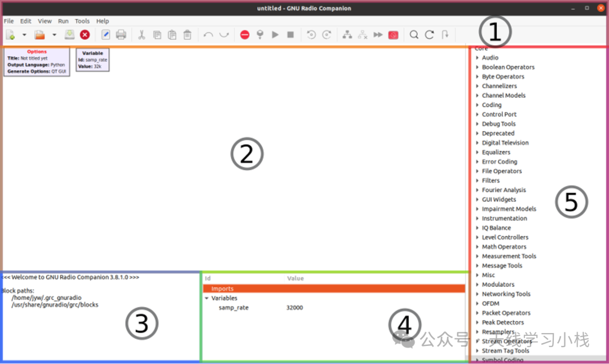Select Error Coding category
The height and width of the screenshot is (364, 609).
pos(500,161)
